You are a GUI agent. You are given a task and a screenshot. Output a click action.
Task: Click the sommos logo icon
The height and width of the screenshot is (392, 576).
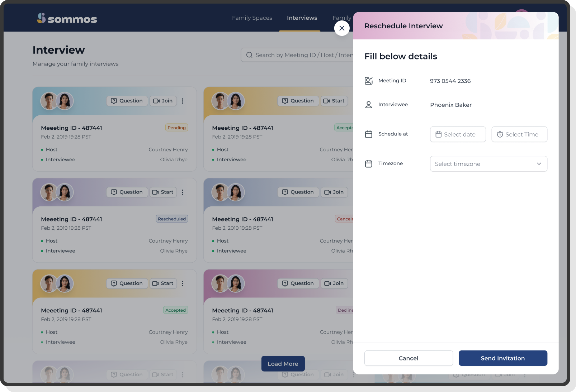(x=41, y=18)
